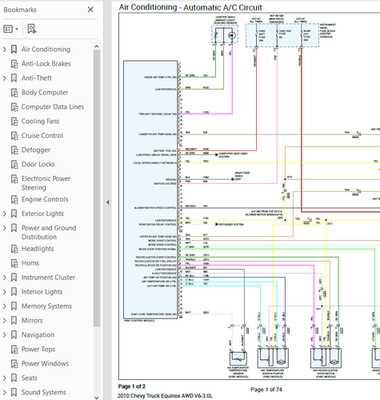Click the Cruise Control bookmark page icon
This screenshot has width=380, height=400.
14,136
